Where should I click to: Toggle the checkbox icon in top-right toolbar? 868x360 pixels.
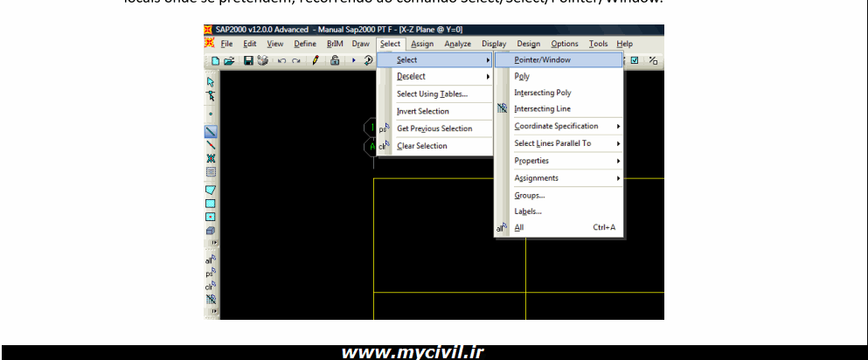[635, 61]
